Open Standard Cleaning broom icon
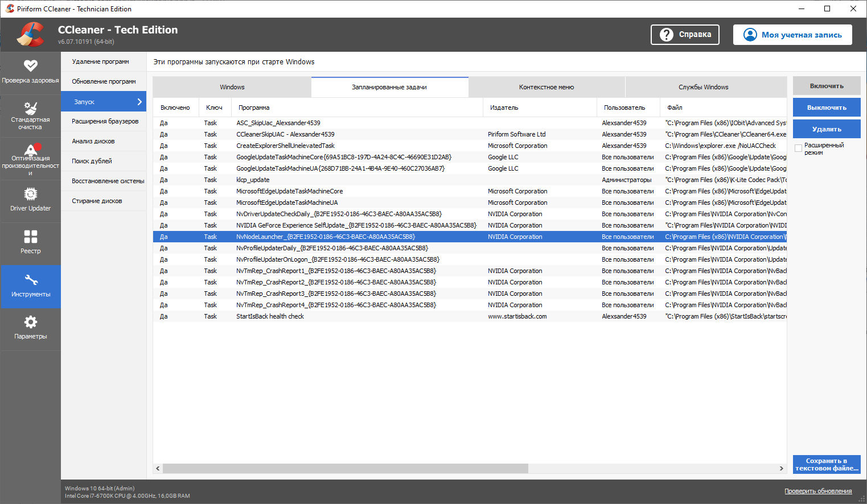 [x=31, y=108]
